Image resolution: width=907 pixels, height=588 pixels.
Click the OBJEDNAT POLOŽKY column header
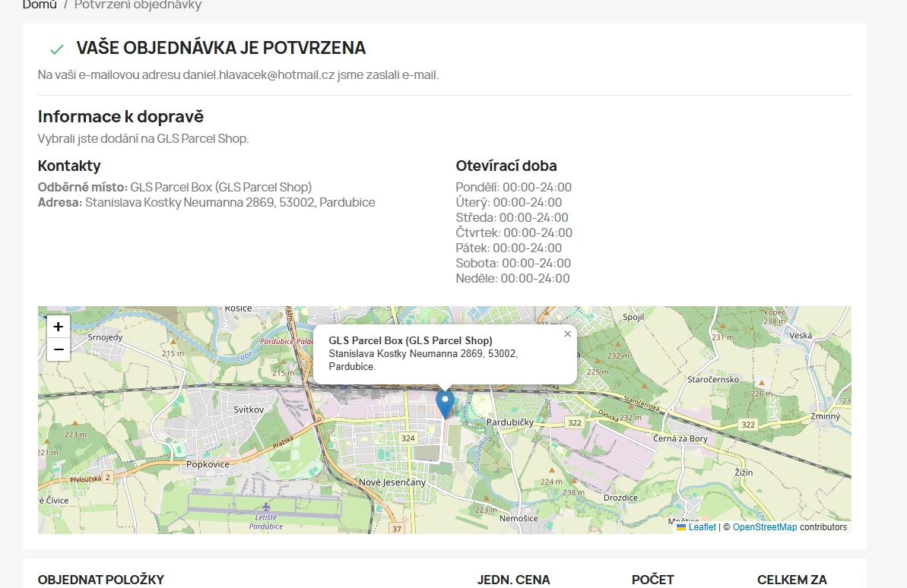pyautogui.click(x=101, y=580)
